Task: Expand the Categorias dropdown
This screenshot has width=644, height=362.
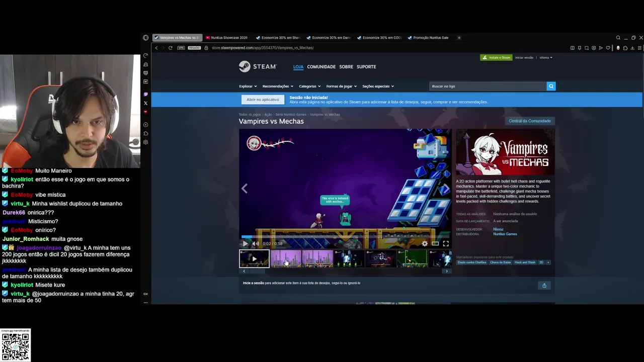Action: tap(310, 86)
